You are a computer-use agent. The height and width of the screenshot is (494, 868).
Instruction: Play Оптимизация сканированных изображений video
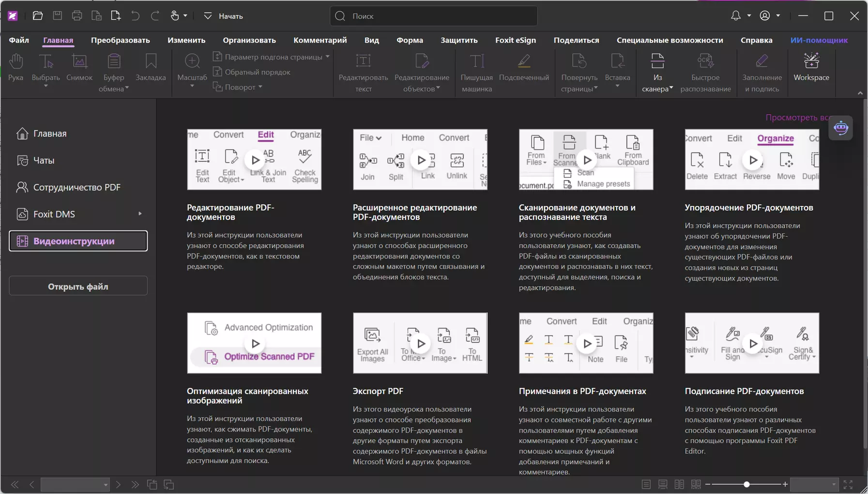(x=255, y=343)
